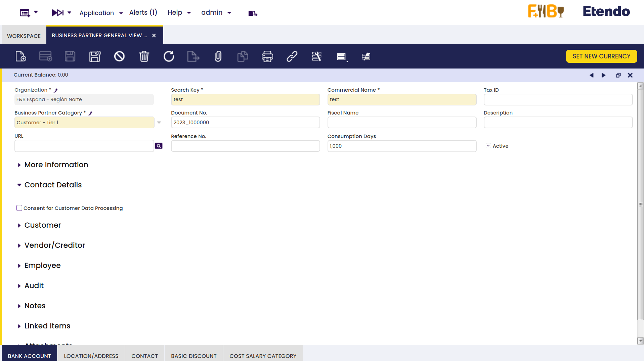
Task: Click the Set New Currency button
Action: [601, 56]
